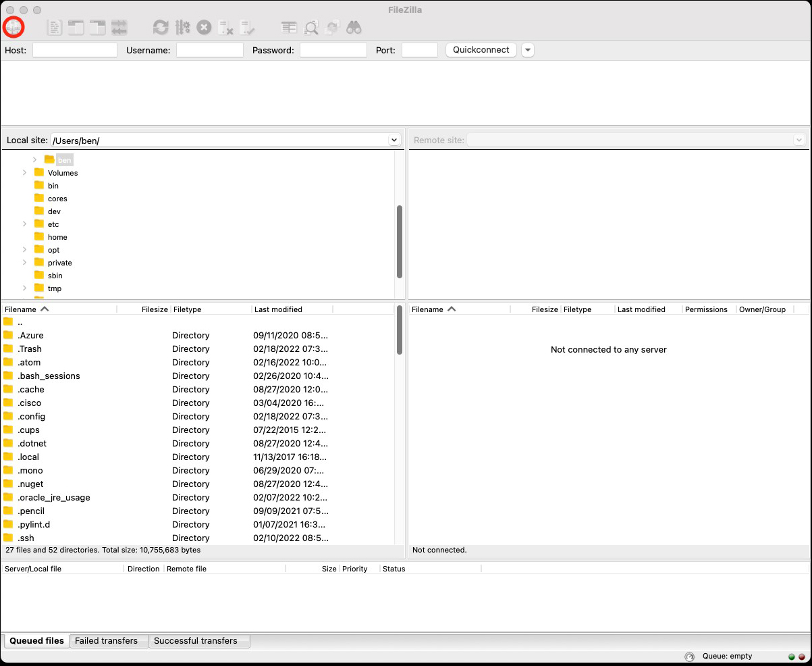This screenshot has width=812, height=666.
Task: Open the Site Manager icon
Action: [13, 28]
